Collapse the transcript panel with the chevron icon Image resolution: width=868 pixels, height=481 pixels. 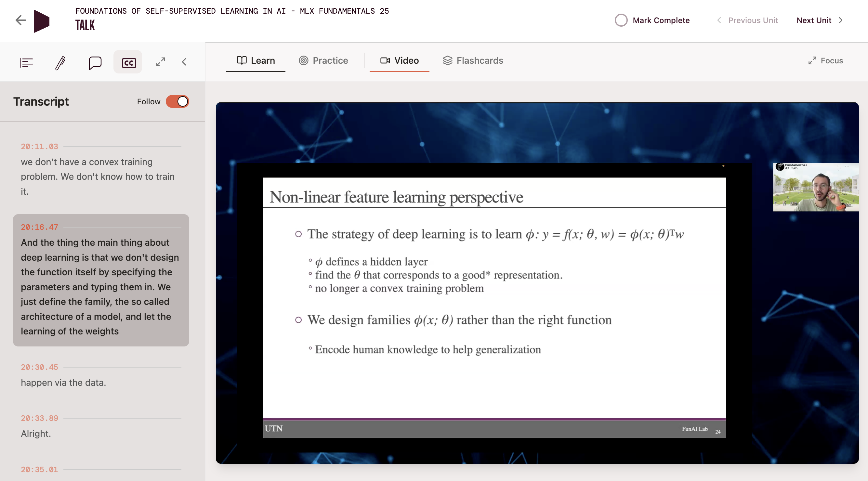(184, 62)
